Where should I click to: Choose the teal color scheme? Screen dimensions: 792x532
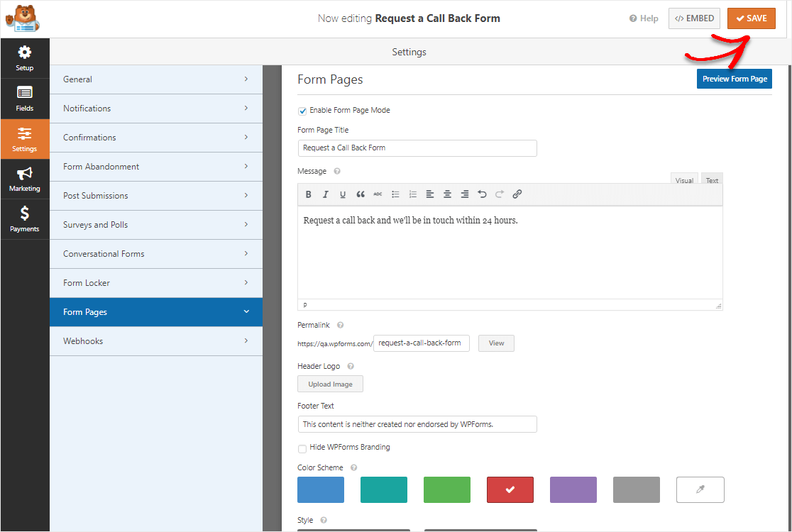[384, 489]
